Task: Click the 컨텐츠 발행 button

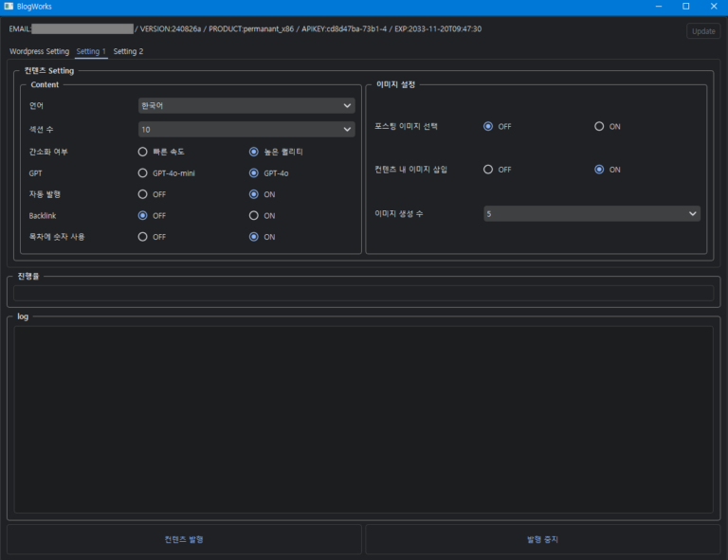Action: click(184, 539)
